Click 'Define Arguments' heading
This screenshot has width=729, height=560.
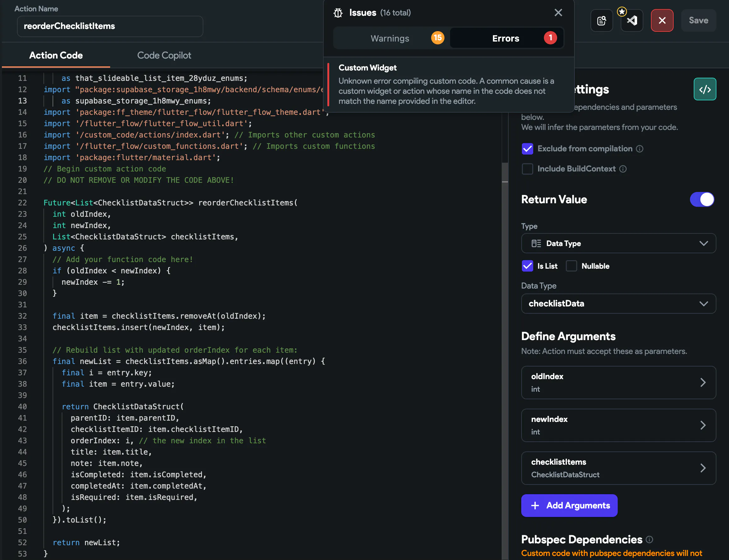click(568, 336)
